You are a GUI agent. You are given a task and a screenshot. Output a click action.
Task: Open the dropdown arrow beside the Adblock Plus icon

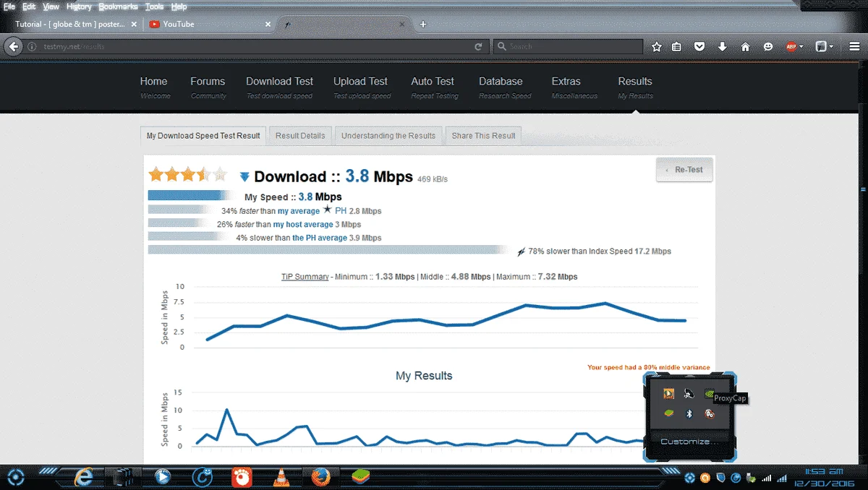[x=801, y=46]
